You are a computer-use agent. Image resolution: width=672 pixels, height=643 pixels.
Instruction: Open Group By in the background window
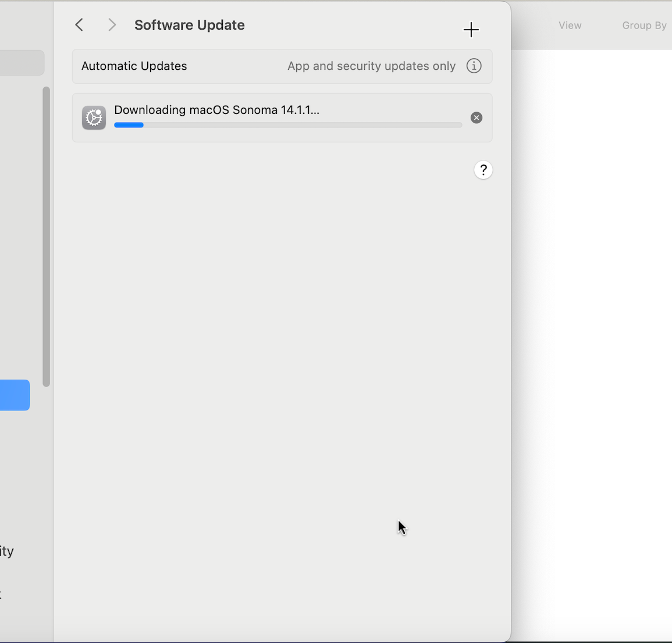[x=644, y=25]
